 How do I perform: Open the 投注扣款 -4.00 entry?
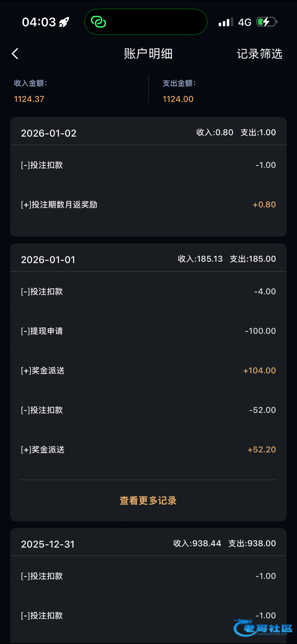tap(148, 291)
